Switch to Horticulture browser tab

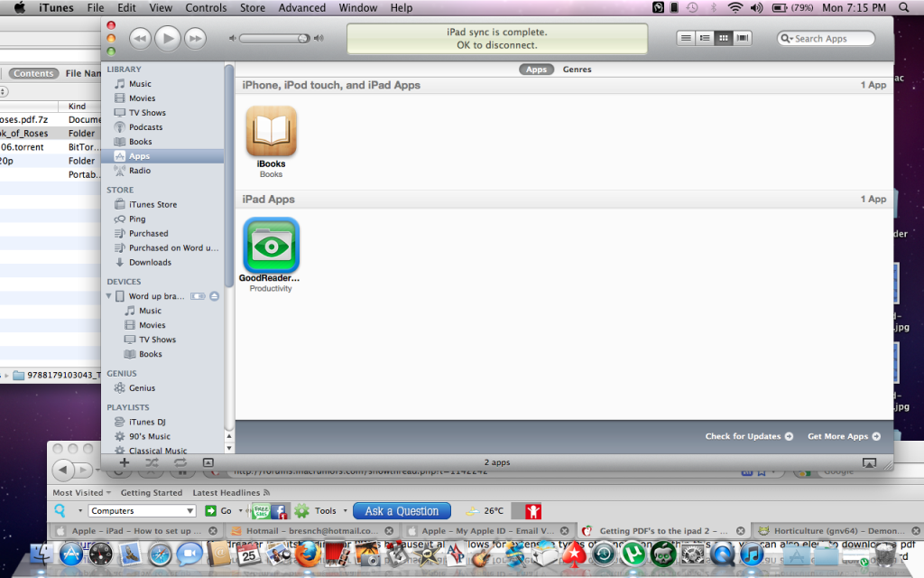(x=839, y=531)
